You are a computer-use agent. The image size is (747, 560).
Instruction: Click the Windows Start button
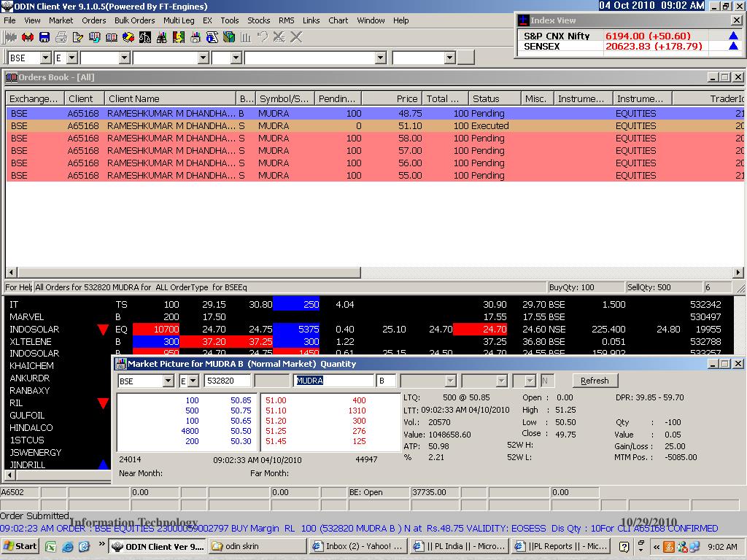[20, 546]
